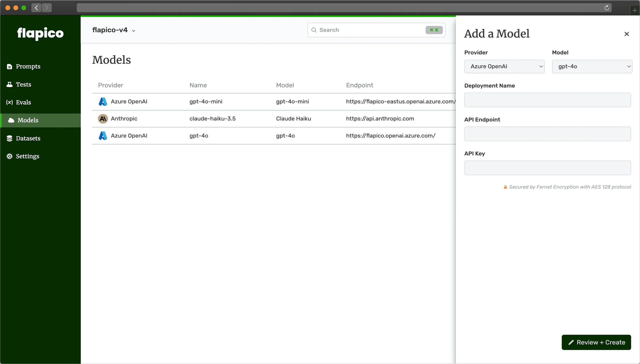Screen dimensions: 640x364
Task: Close the Add a Model panel
Action: pos(627,34)
